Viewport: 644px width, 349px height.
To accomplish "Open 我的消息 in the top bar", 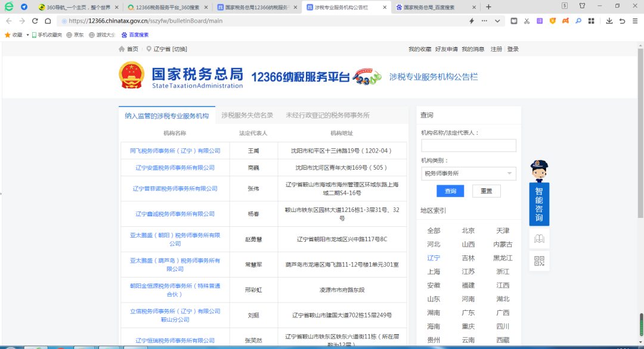I will coord(473,49).
